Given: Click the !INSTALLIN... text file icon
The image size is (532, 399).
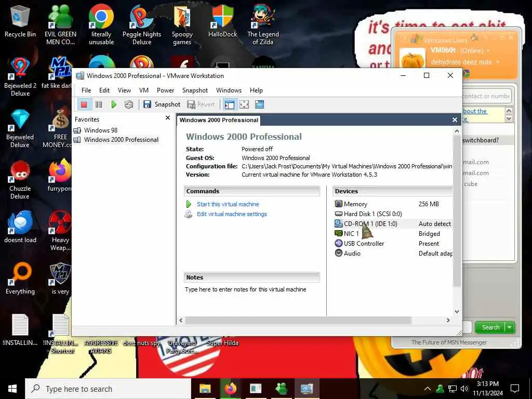Looking at the screenshot, I should (x=20, y=330).
